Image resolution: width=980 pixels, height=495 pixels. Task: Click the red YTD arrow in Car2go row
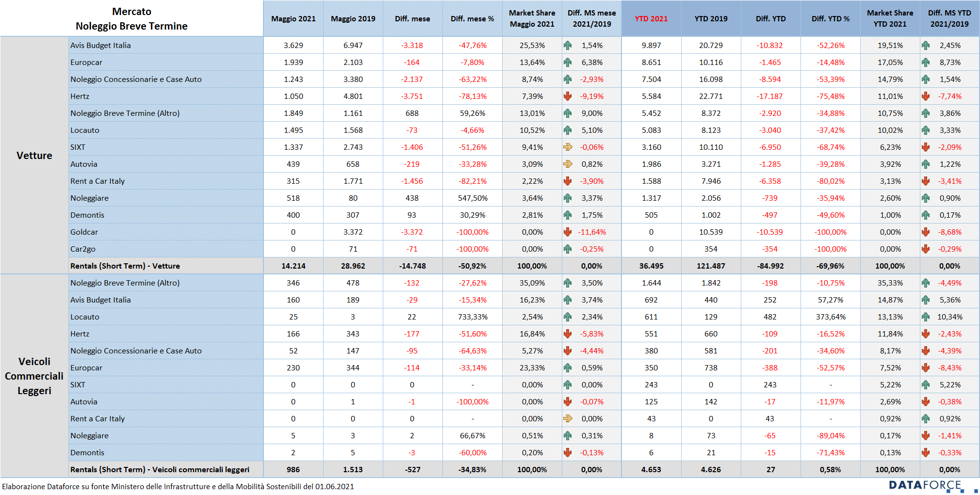[x=926, y=249]
